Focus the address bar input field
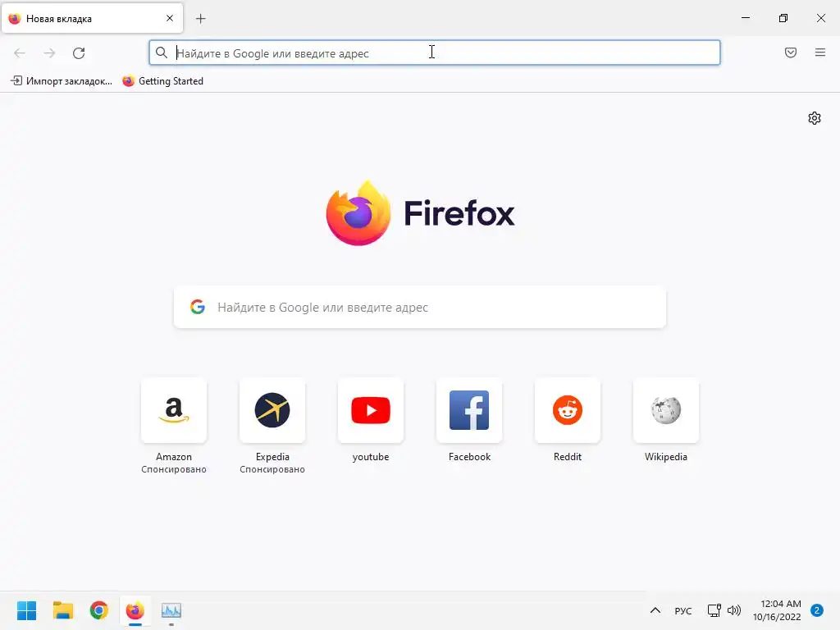The width and height of the screenshot is (840, 630). coord(435,53)
